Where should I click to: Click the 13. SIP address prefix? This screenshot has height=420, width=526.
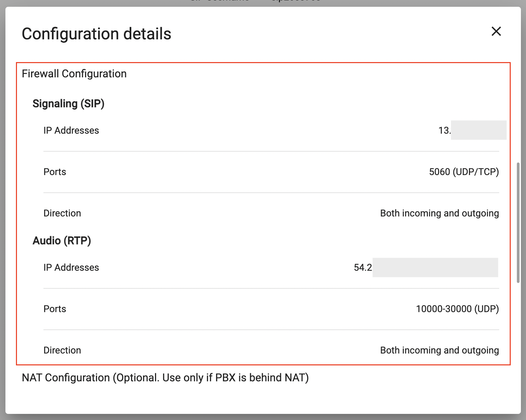445,130
